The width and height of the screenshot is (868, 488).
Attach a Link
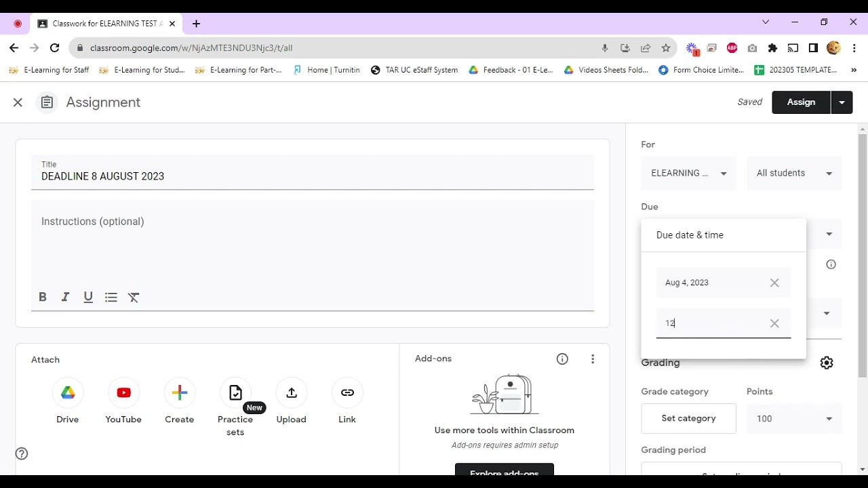pos(347,392)
